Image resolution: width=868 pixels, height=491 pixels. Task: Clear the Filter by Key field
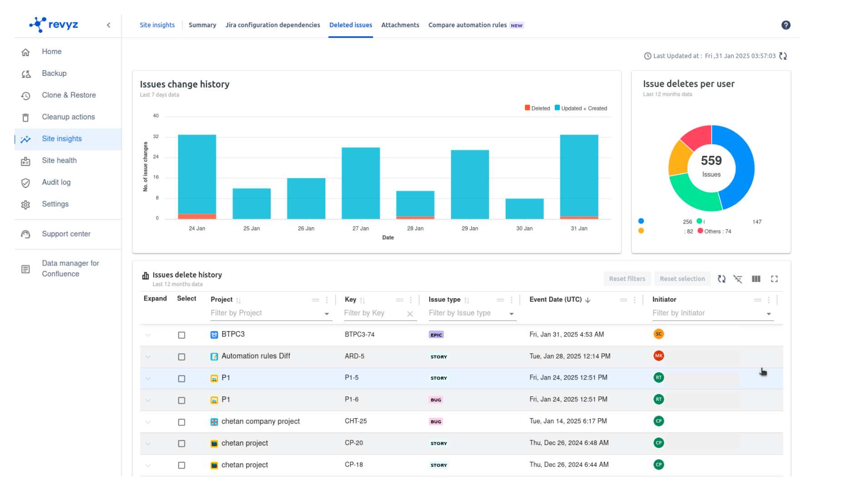[x=409, y=314]
